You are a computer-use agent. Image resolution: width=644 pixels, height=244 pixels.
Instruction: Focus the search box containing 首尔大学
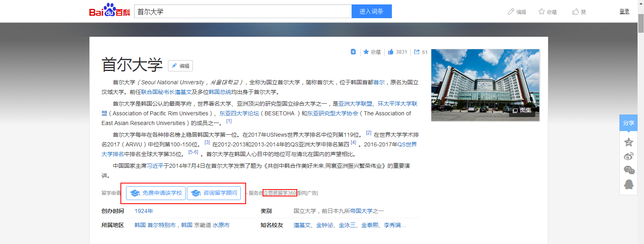(243, 11)
